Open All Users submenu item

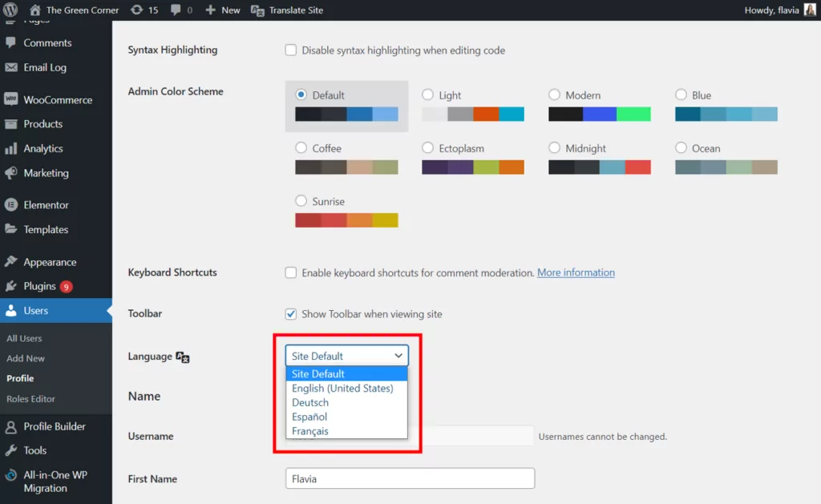(x=24, y=339)
